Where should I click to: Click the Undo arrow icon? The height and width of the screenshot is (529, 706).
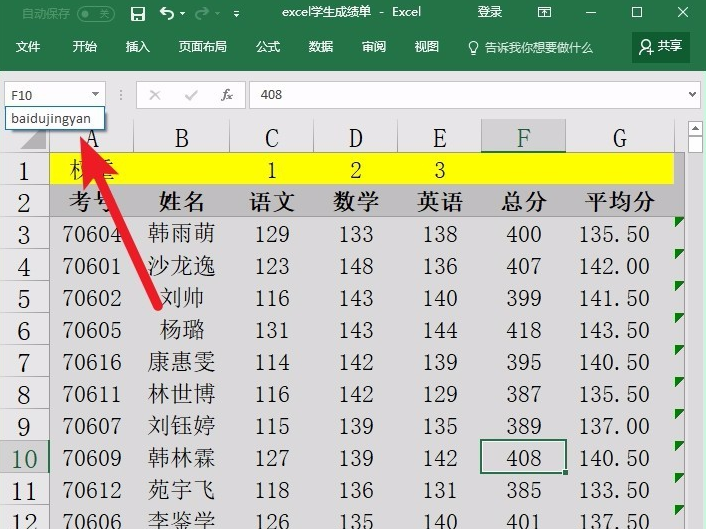[x=167, y=14]
